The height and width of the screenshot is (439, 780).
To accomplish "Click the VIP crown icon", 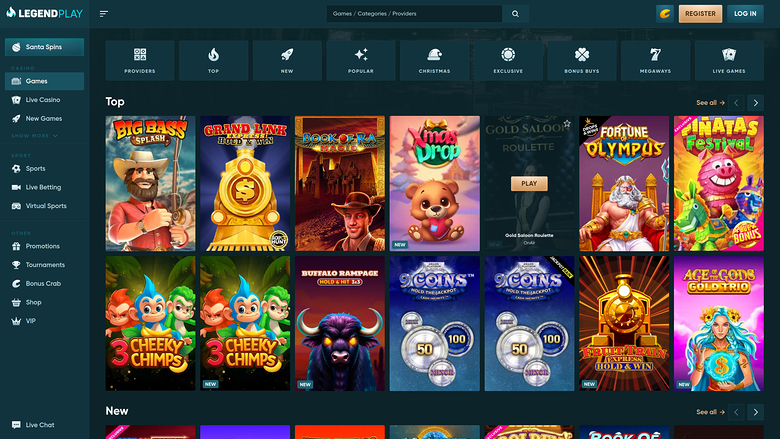I will pos(16,321).
